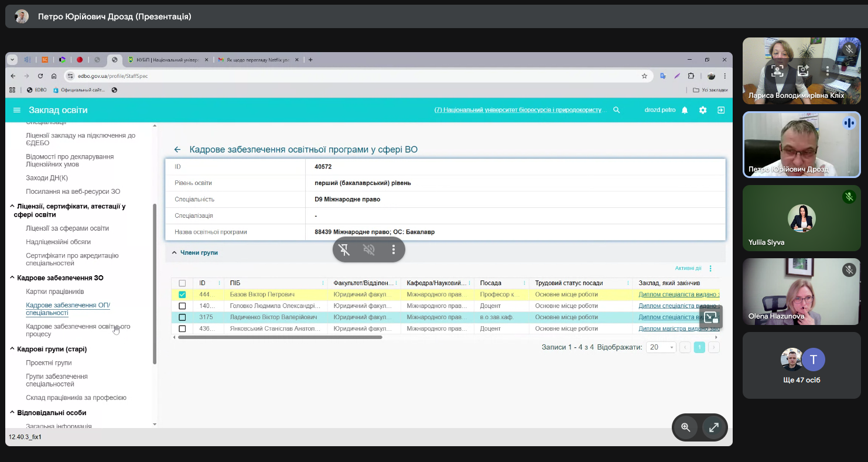Click the notifications bell icon
This screenshot has height=462, width=868.
pos(685,110)
